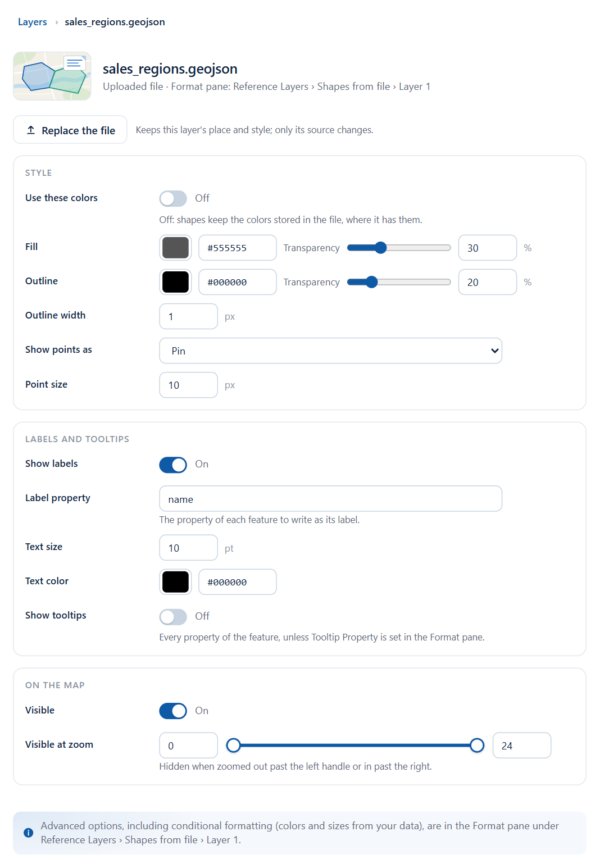This screenshot has width=600, height=868.
Task: Switch off the Visible toggle
Action: [173, 711]
